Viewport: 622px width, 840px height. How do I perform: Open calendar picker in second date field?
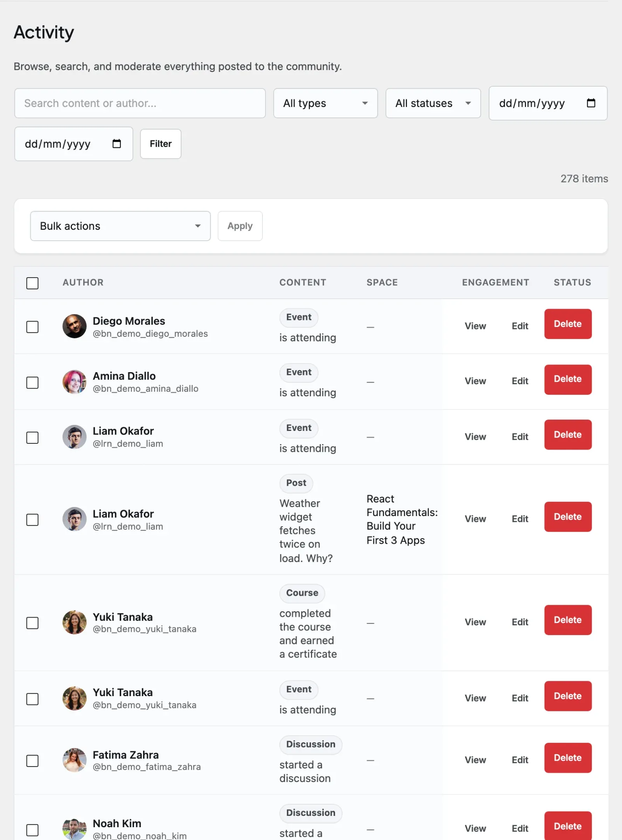pyautogui.click(x=117, y=144)
